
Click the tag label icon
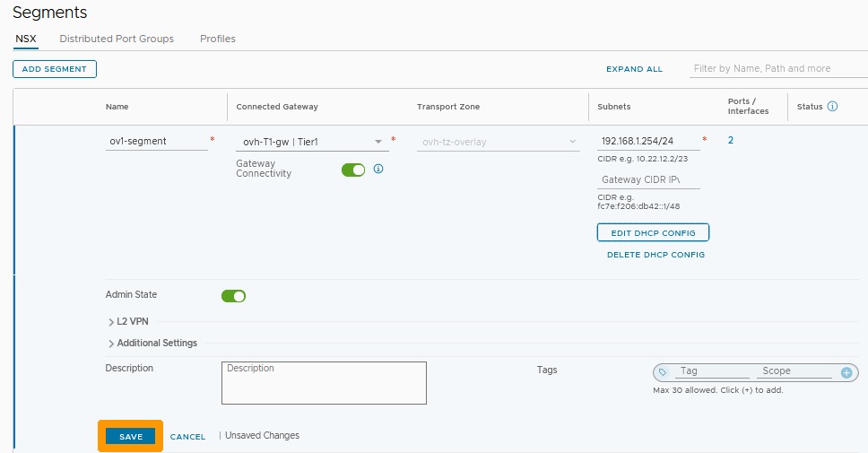pos(663,372)
